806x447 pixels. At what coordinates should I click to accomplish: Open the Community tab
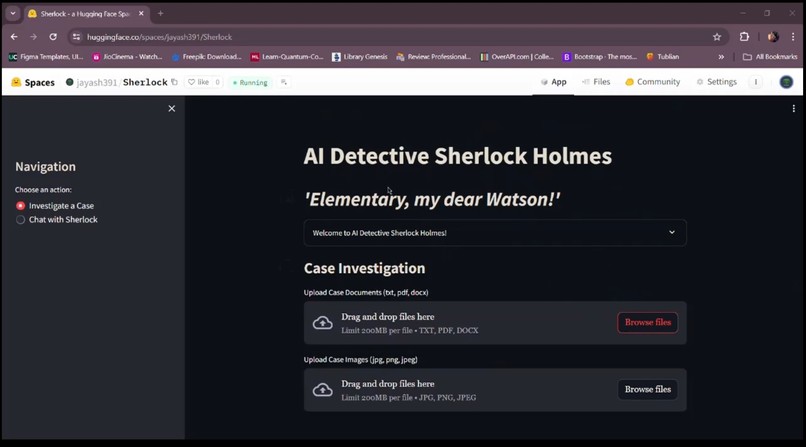tap(652, 82)
